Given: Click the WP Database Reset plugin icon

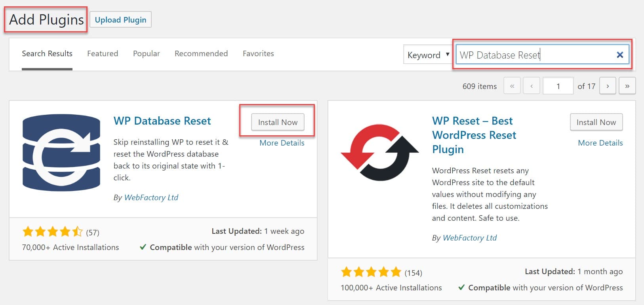Looking at the screenshot, I should 61,153.
